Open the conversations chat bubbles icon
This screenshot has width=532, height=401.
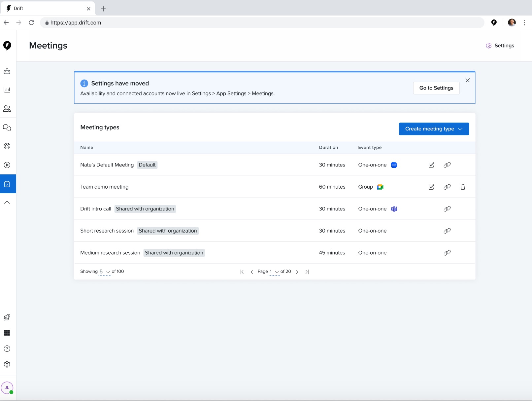[x=7, y=128]
